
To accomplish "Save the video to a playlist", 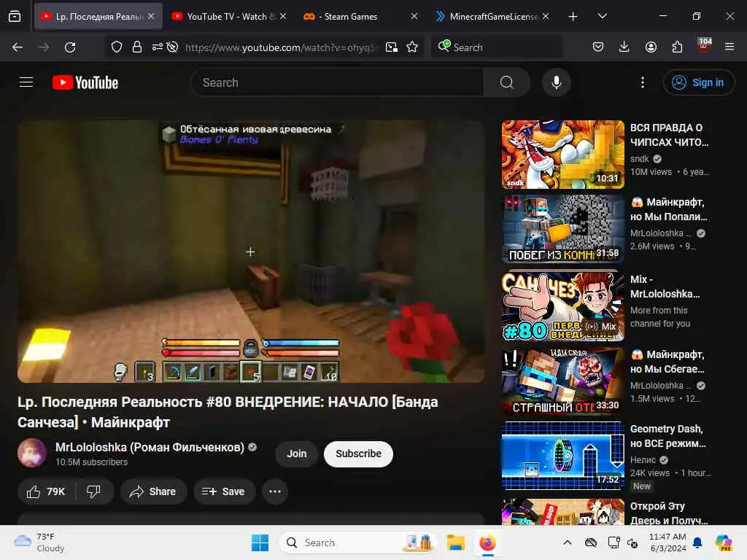I will point(223,491).
